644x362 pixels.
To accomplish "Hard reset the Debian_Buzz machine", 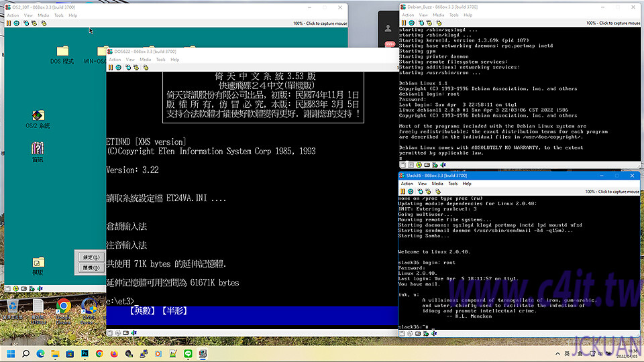I will (411, 23).
